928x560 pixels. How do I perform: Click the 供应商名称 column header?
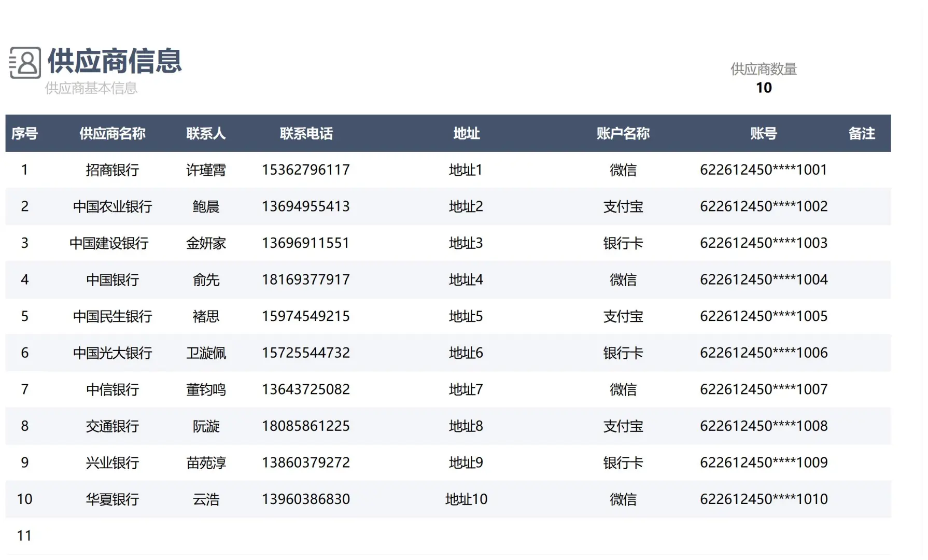[x=113, y=133]
